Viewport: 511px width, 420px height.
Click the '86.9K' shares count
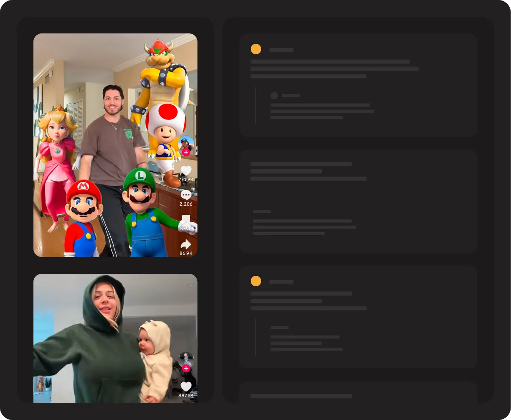[x=186, y=253]
